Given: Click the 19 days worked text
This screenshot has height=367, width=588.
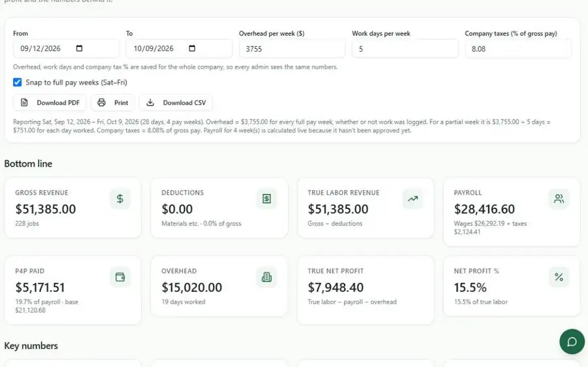Looking at the screenshot, I should pos(184,302).
